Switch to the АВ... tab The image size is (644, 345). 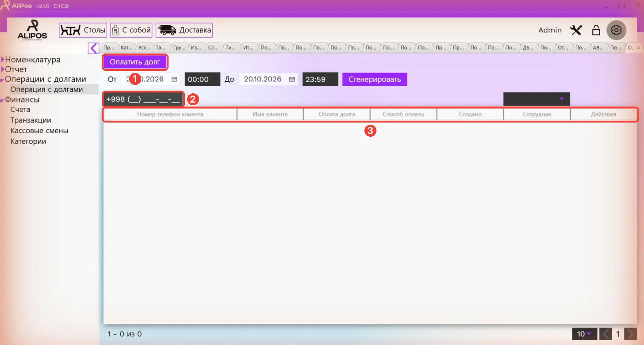click(598, 47)
